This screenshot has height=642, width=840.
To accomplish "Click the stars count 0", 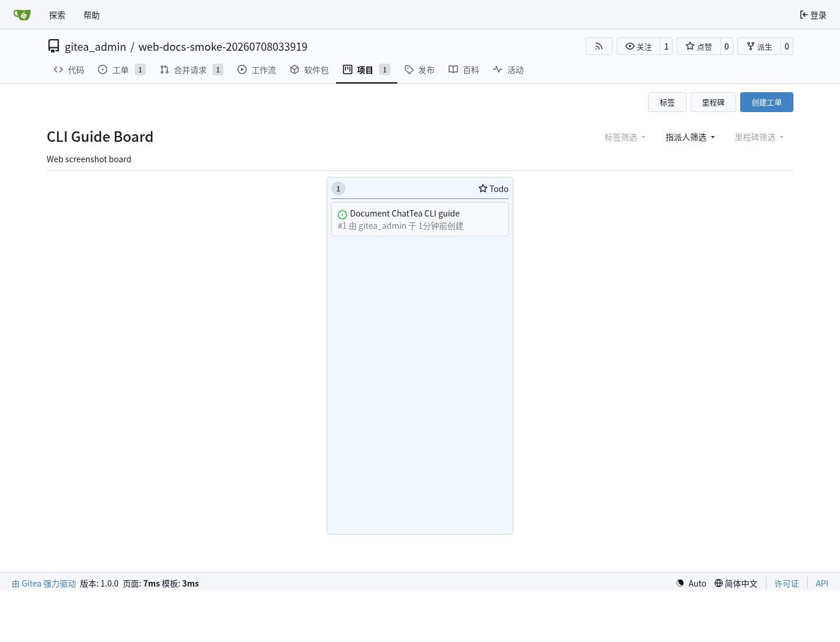I will (727, 46).
